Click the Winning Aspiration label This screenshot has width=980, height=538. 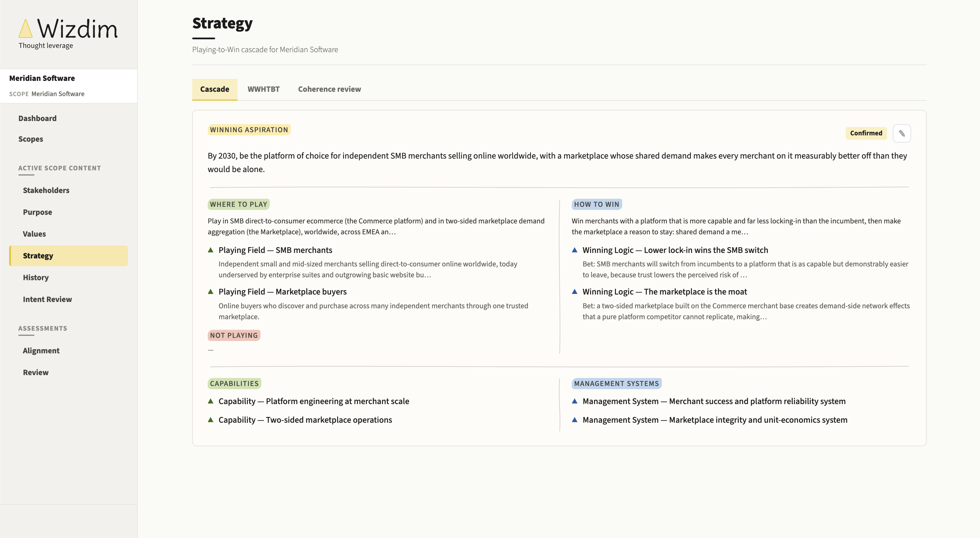[x=249, y=130]
